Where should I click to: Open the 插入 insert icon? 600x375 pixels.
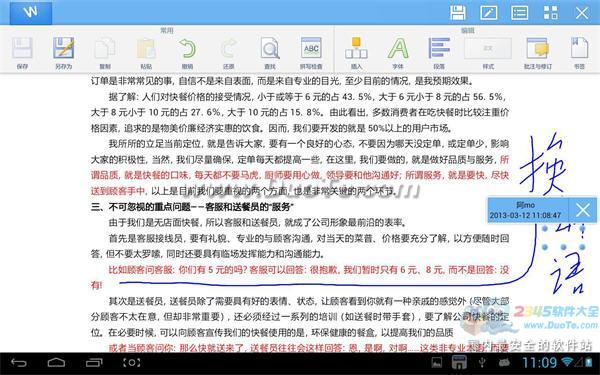coord(356,53)
